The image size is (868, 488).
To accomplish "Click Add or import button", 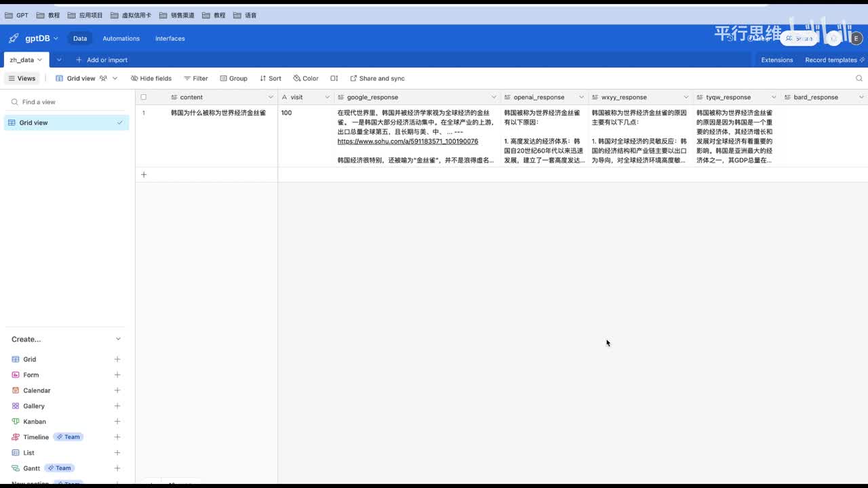I will point(102,60).
